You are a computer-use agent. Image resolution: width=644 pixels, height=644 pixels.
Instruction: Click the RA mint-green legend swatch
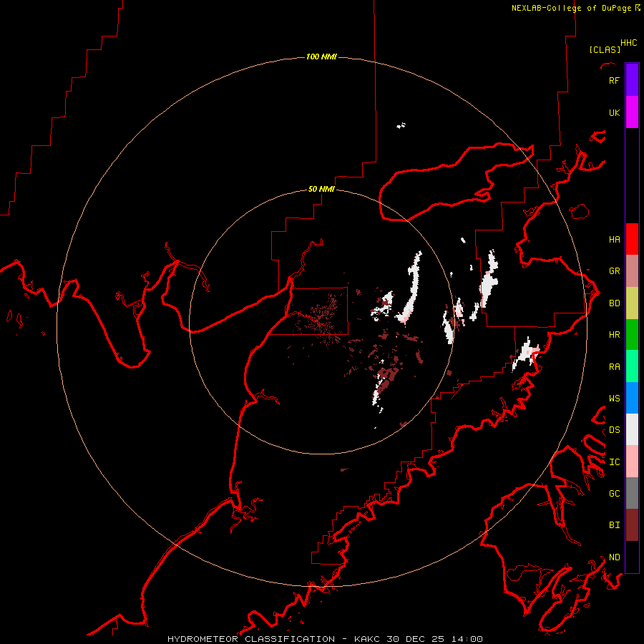(632, 366)
